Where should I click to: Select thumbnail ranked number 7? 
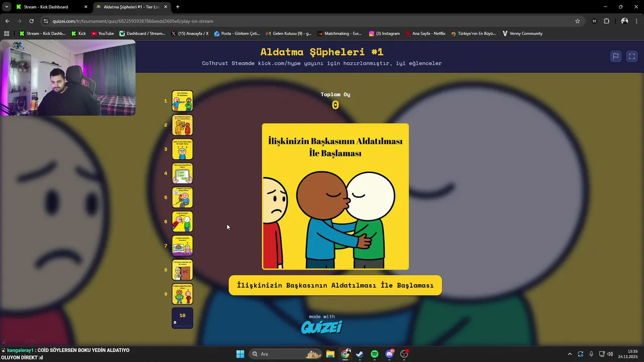183,245
